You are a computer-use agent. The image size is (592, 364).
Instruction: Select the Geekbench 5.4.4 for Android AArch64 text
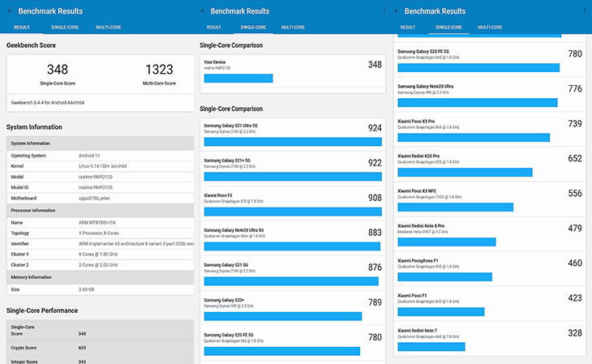[x=48, y=103]
